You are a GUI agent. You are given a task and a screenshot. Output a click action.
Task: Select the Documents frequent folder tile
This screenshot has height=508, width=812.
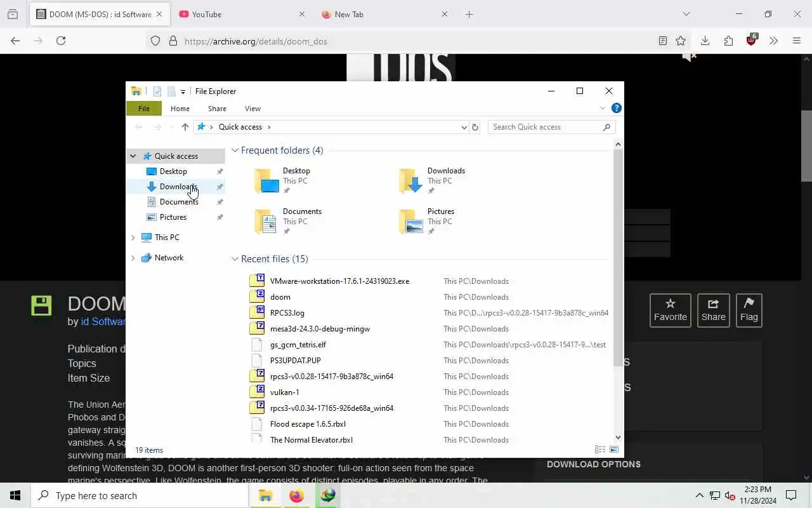(x=299, y=221)
